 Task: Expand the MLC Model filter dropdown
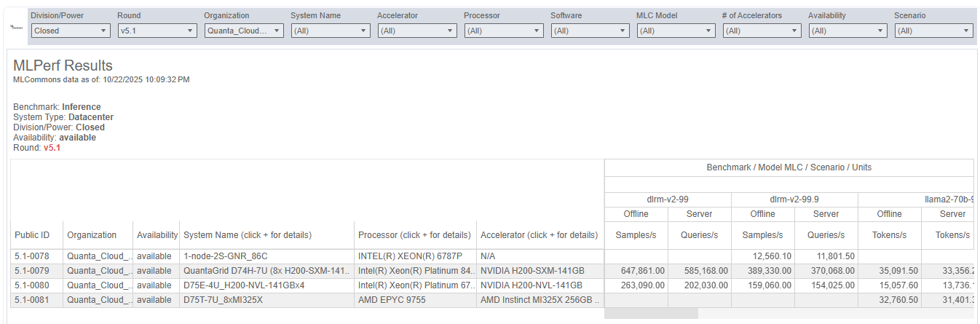(676, 31)
